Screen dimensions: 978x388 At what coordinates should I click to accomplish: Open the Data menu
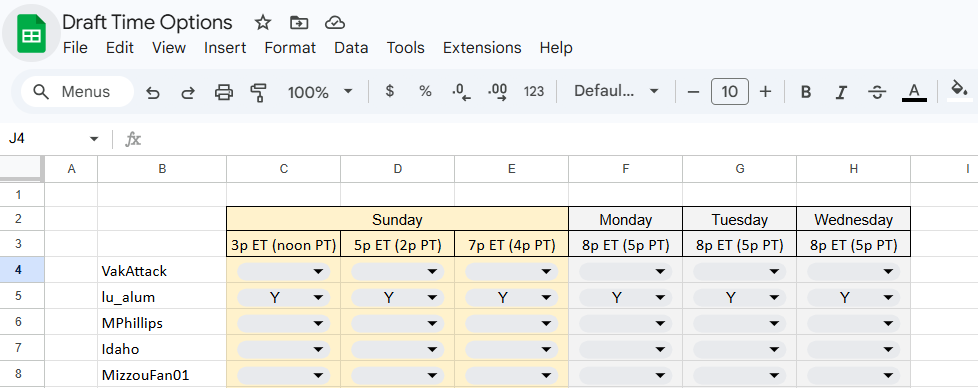[351, 48]
